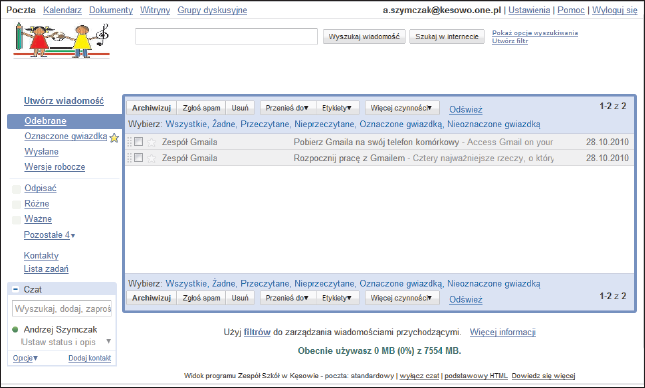Image resolution: width=645 pixels, height=388 pixels.
Task: Click bottom Usuń button
Action: [240, 298]
